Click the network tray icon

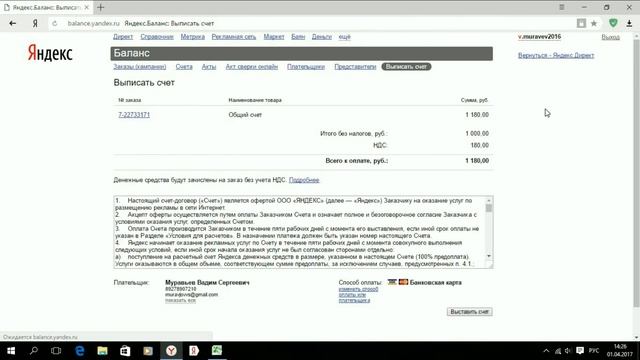coord(558,351)
